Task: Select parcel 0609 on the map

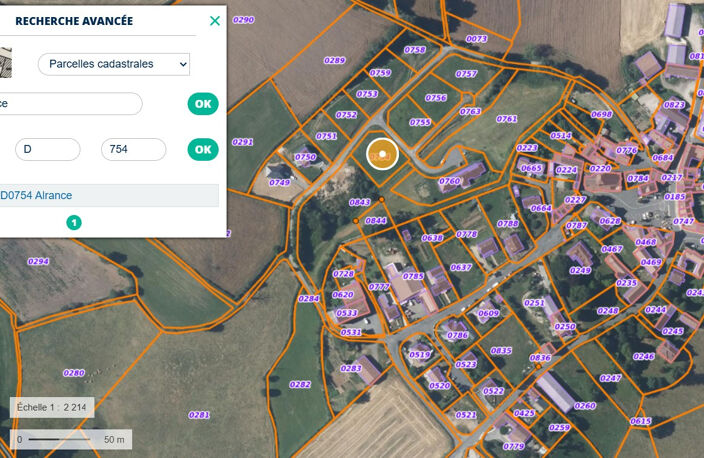Action: coord(488,313)
